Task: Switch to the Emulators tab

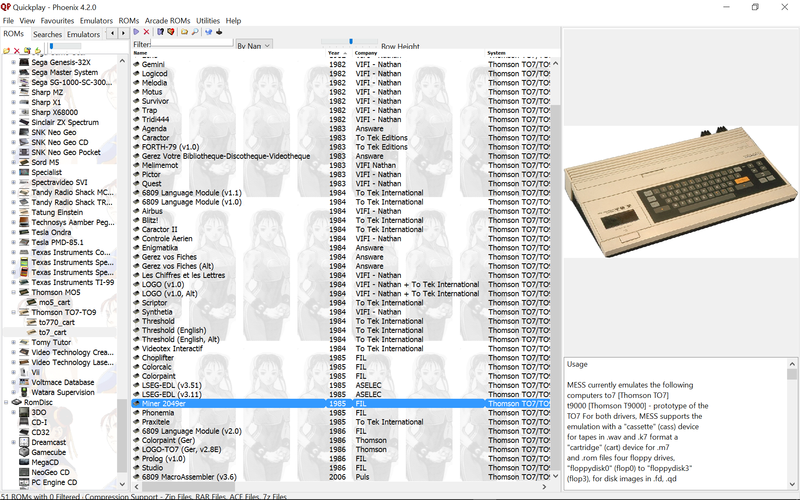Action: (x=83, y=34)
